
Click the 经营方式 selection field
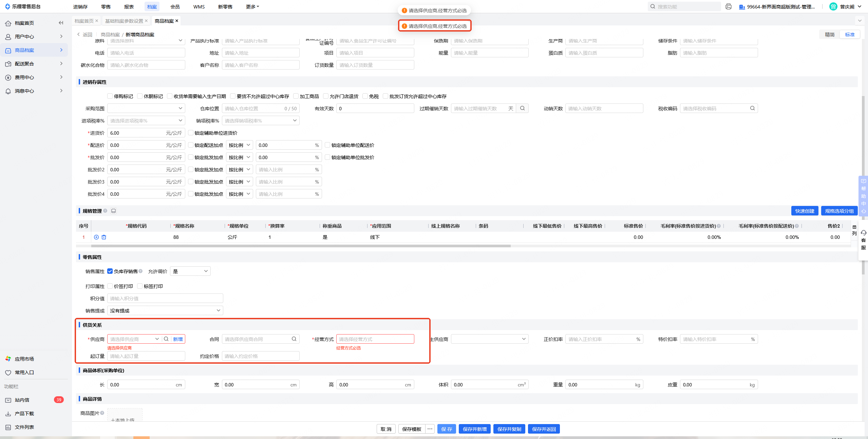[x=375, y=339]
